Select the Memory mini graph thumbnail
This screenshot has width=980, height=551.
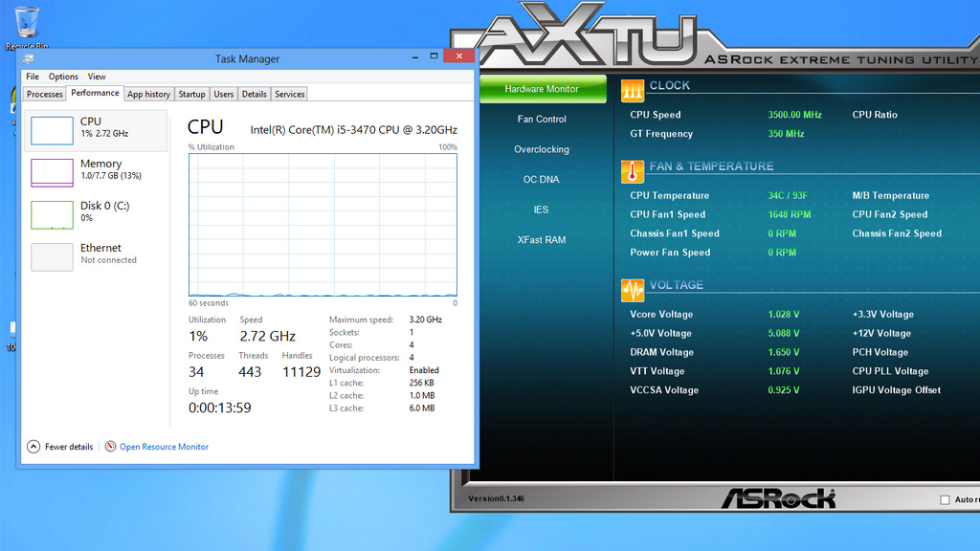click(x=52, y=172)
